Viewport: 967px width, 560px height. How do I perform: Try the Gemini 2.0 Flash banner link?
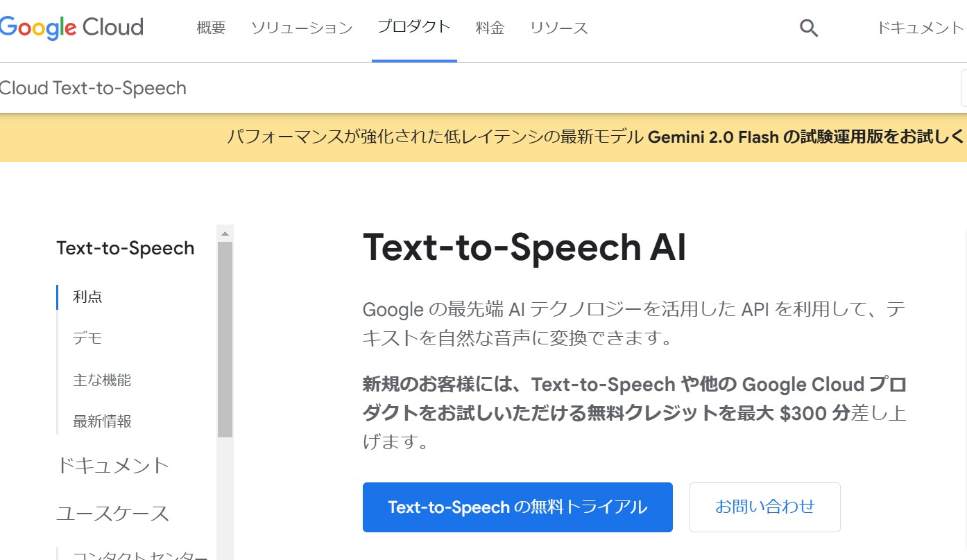[x=805, y=137]
